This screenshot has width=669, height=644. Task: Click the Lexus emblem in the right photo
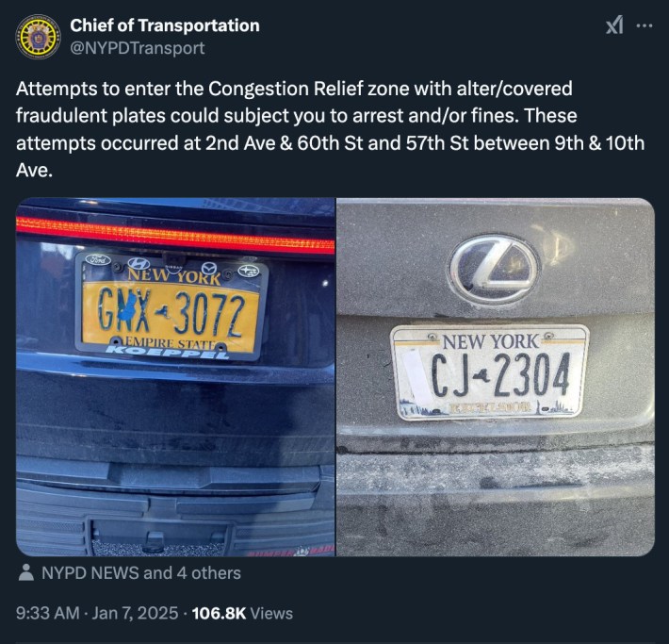(x=493, y=269)
